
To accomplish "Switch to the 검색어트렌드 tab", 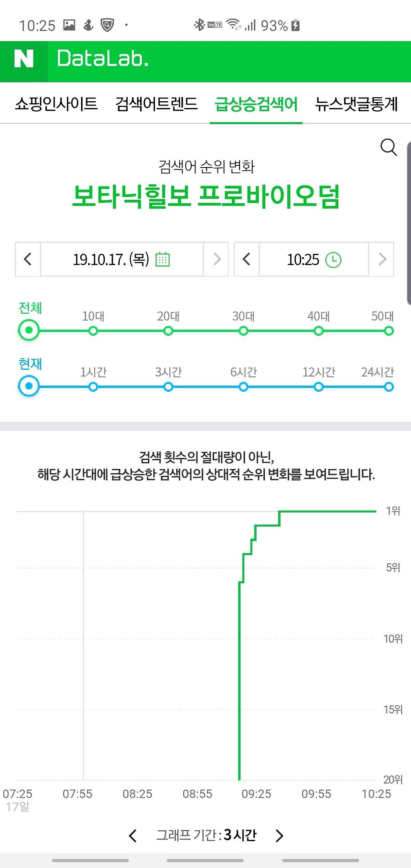I will (157, 104).
